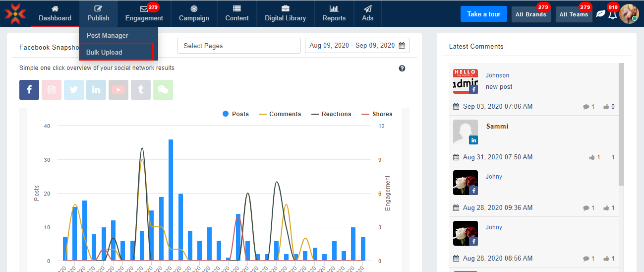Screen dimensions: 644x272
Task: Toggle Reactions series in chart legend
Action: tap(331, 114)
